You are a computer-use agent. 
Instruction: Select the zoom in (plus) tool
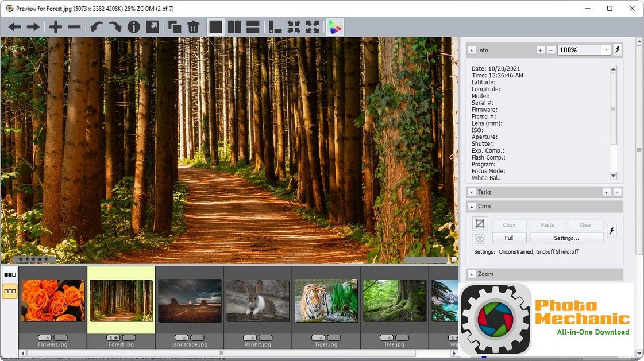click(x=55, y=26)
